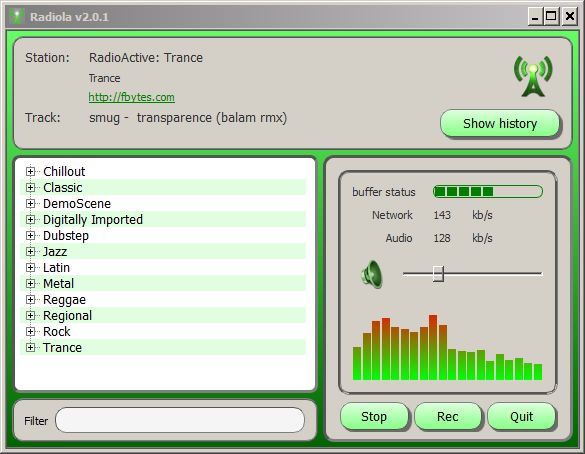Maximize the Radiola window

tap(551, 17)
